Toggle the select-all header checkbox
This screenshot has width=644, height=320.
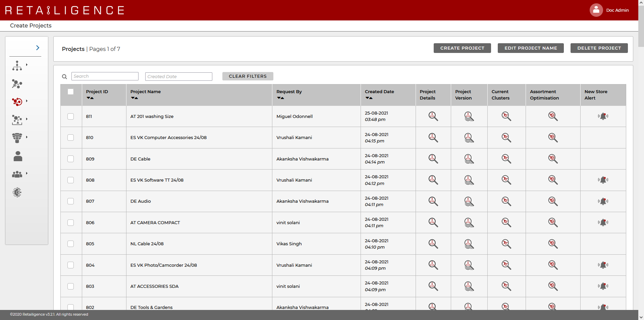point(70,91)
